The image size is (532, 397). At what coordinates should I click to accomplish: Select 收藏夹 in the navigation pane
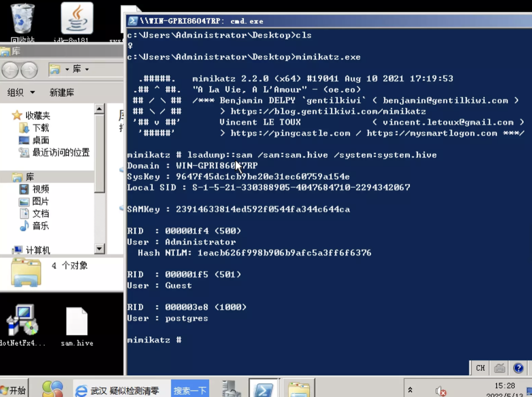click(x=31, y=115)
